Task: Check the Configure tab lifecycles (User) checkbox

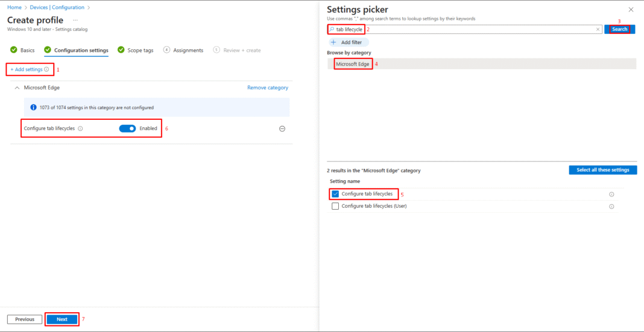Action: click(335, 206)
